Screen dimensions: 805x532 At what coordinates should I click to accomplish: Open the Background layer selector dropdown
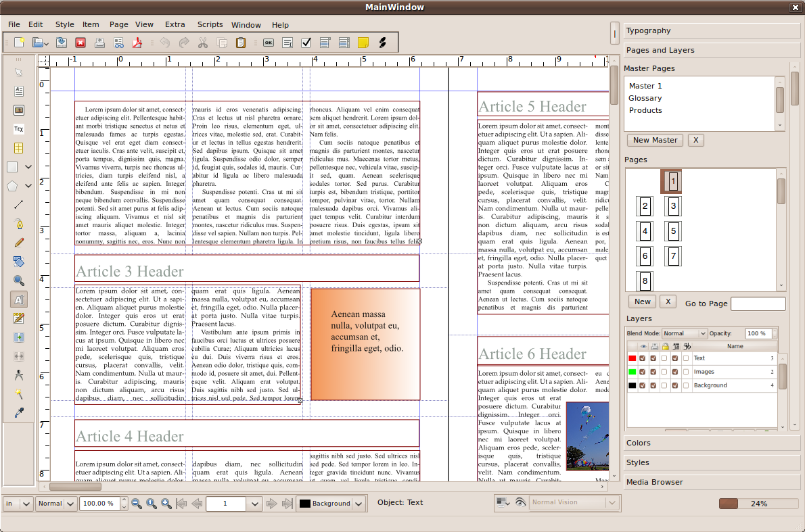(331, 504)
